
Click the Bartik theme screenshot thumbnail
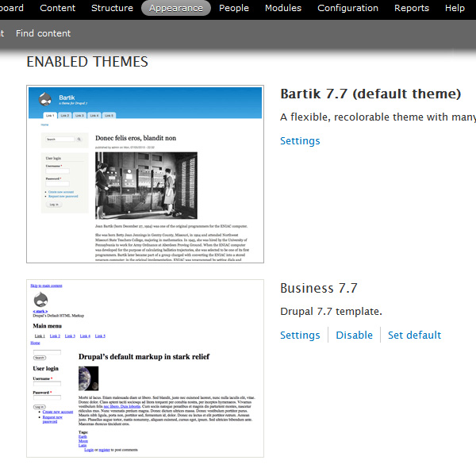point(145,174)
